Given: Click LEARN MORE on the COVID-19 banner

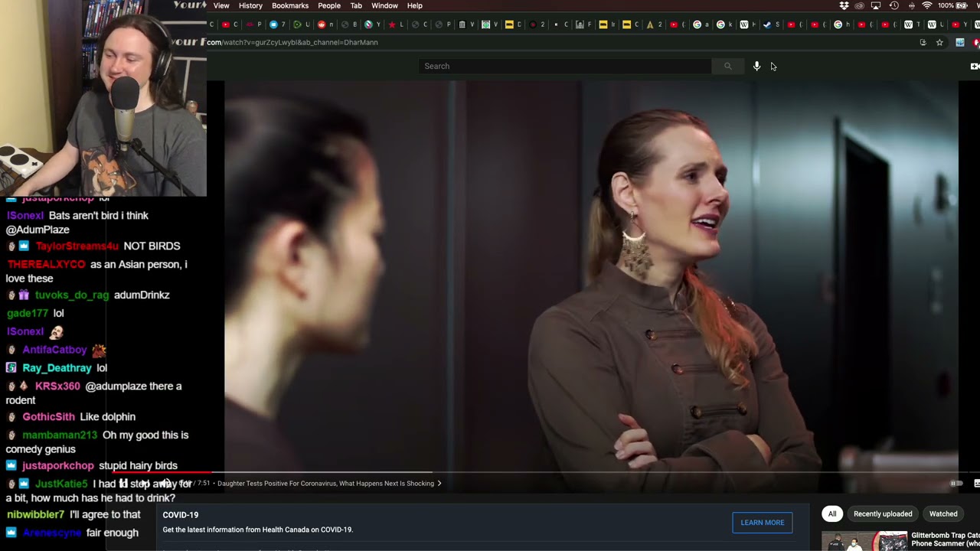Looking at the screenshot, I should tap(763, 523).
